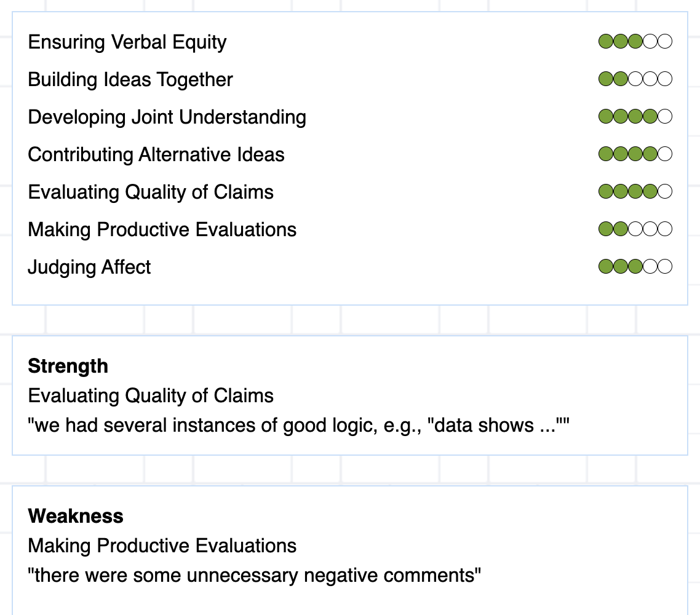Select the fifth rating dot for Ensuring Verbal Equity
Image resolution: width=700 pixels, height=615 pixels.
(x=665, y=41)
